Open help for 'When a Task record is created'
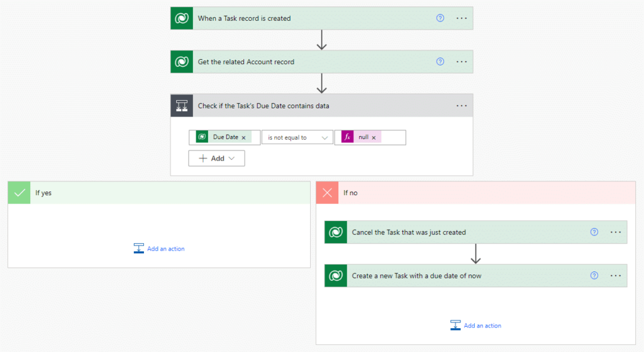 [x=440, y=18]
